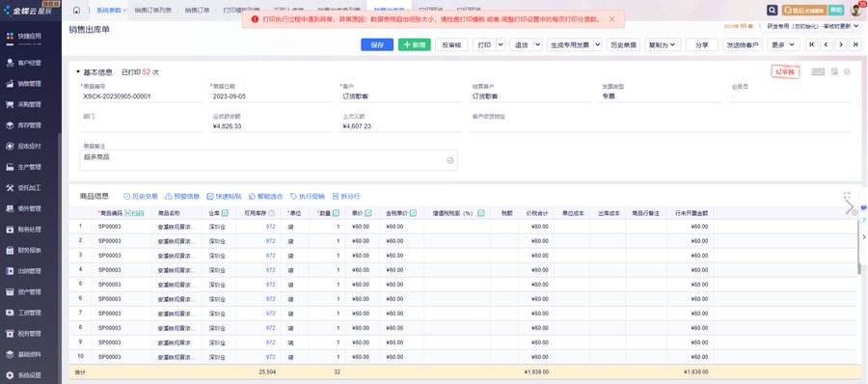Close the 系统参数 tab

coord(124,11)
